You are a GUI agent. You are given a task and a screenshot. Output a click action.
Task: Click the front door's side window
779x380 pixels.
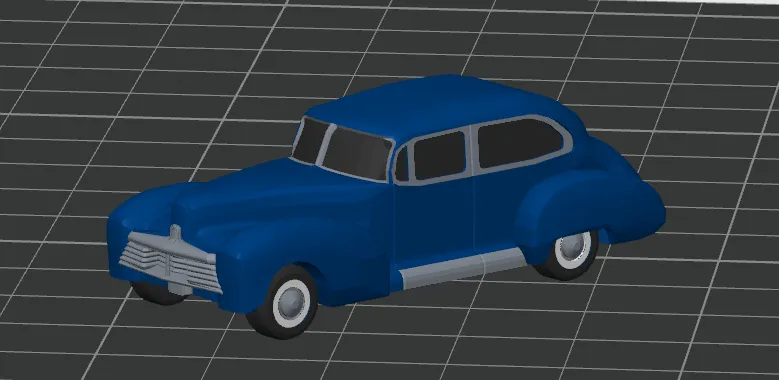click(439, 155)
